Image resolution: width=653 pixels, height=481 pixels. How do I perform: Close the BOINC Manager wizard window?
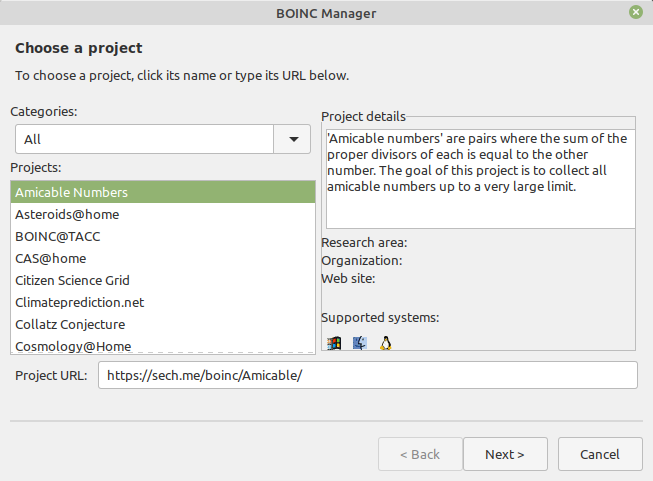(x=636, y=12)
